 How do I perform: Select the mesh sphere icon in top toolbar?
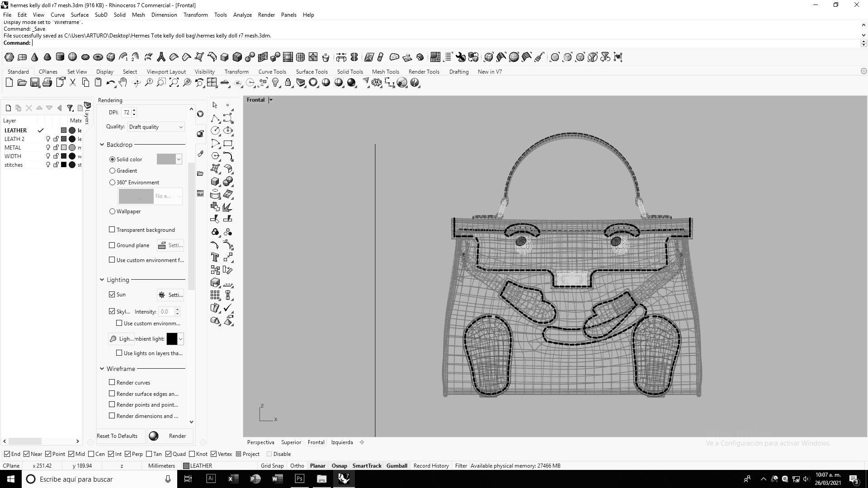point(72,57)
